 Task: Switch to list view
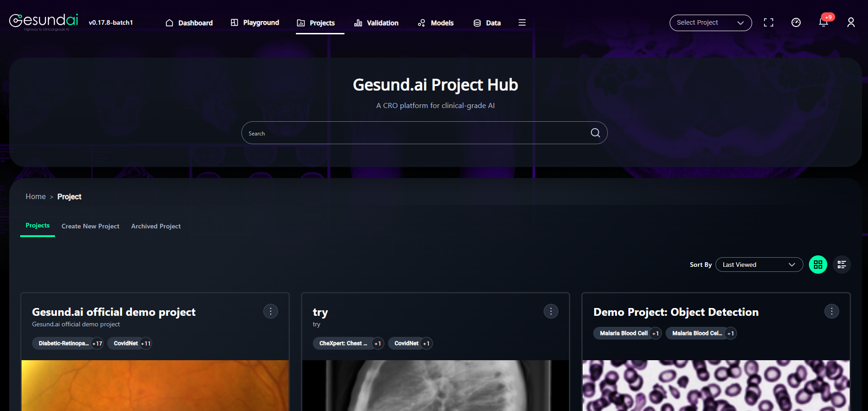842,265
